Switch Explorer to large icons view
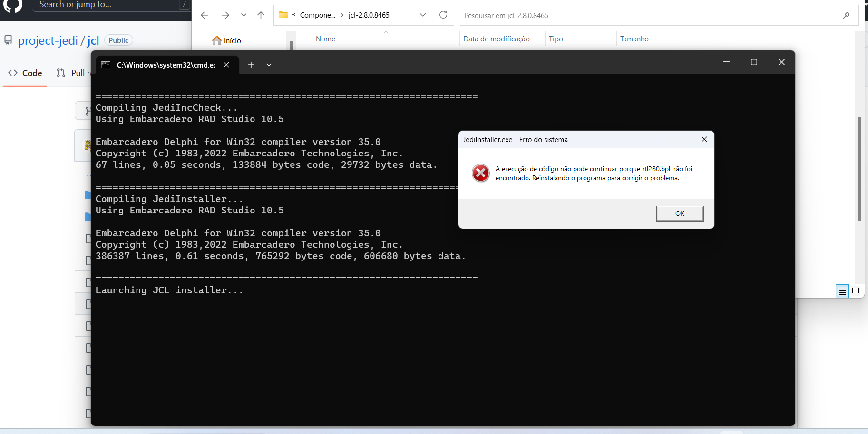868x434 pixels. 856,291
